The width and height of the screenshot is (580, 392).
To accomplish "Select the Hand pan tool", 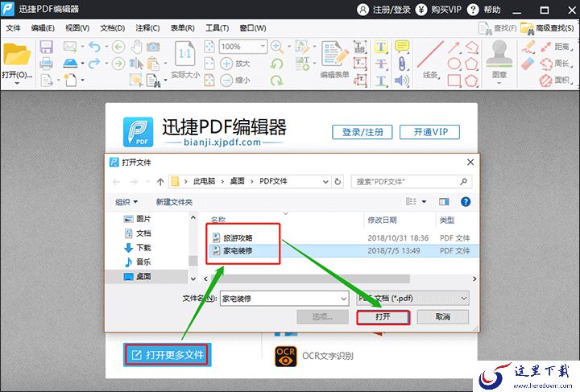I will click(x=137, y=47).
